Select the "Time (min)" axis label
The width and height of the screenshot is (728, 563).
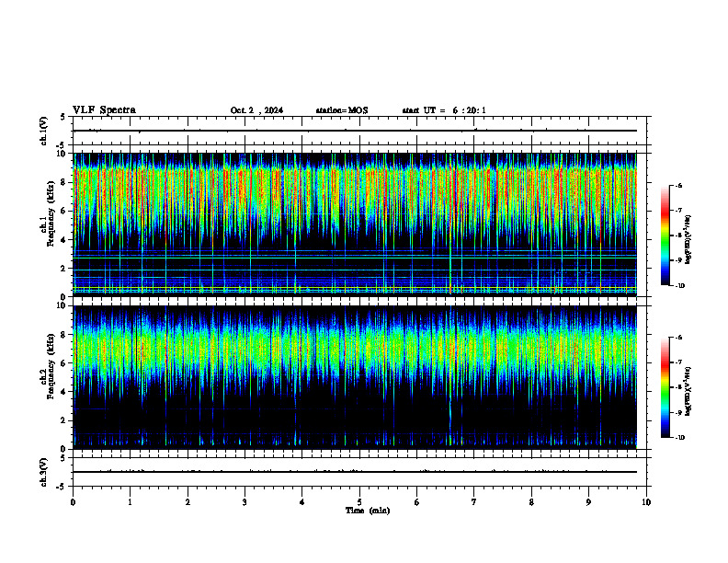368,511
